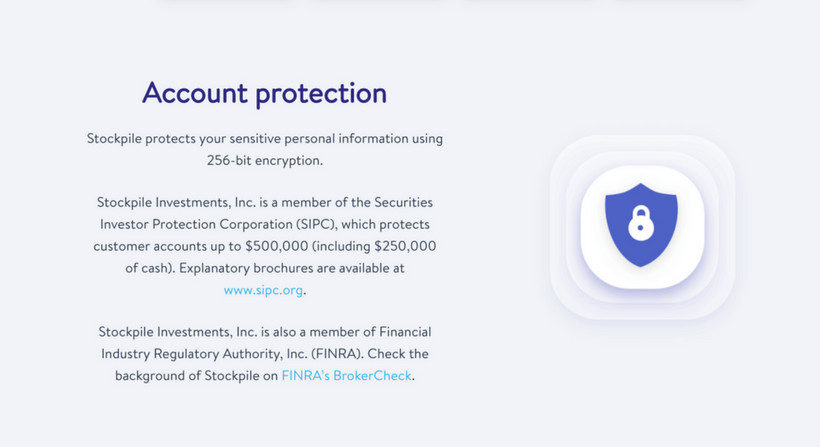The height and width of the screenshot is (447, 820).
Task: Open the www.sipc.org link
Action: [x=263, y=290]
